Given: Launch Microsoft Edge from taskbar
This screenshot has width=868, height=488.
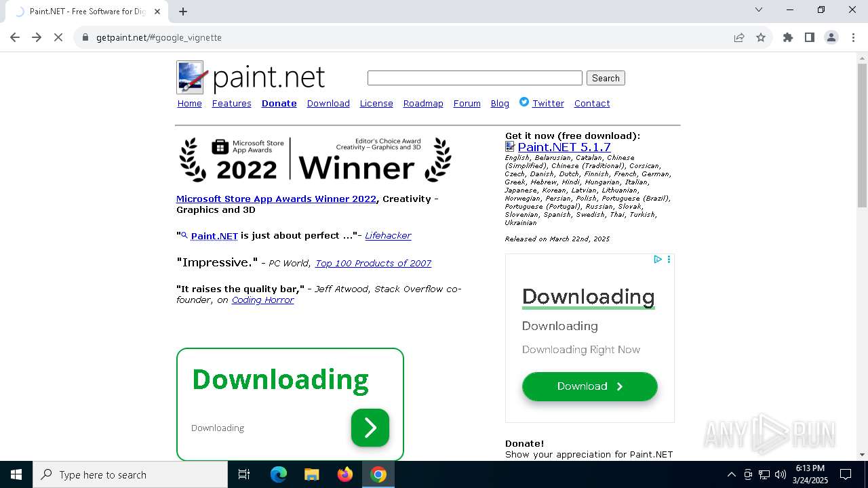Looking at the screenshot, I should click(279, 474).
